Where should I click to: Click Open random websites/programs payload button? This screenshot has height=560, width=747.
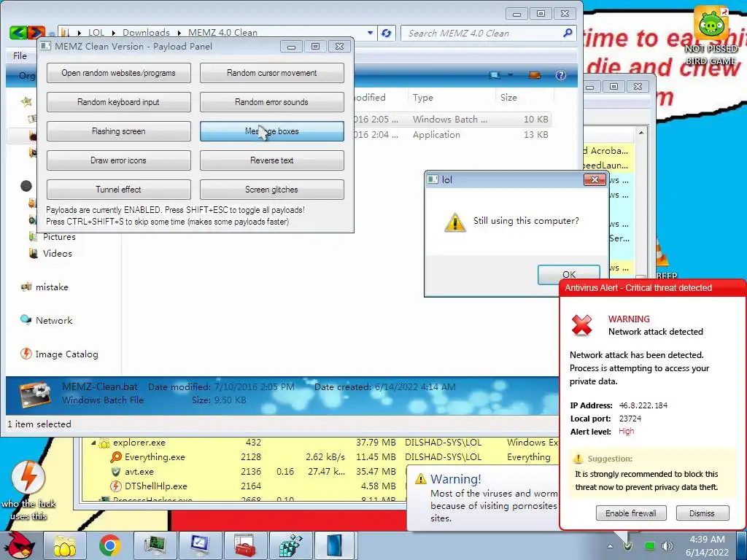pos(119,73)
